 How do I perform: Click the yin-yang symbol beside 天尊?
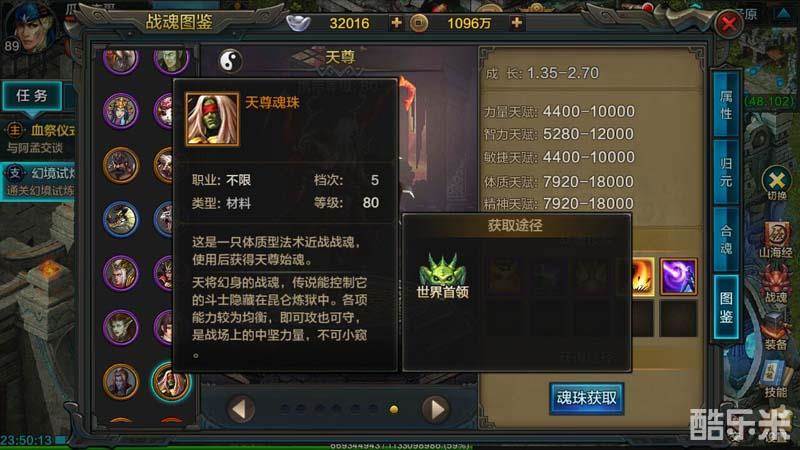click(230, 61)
